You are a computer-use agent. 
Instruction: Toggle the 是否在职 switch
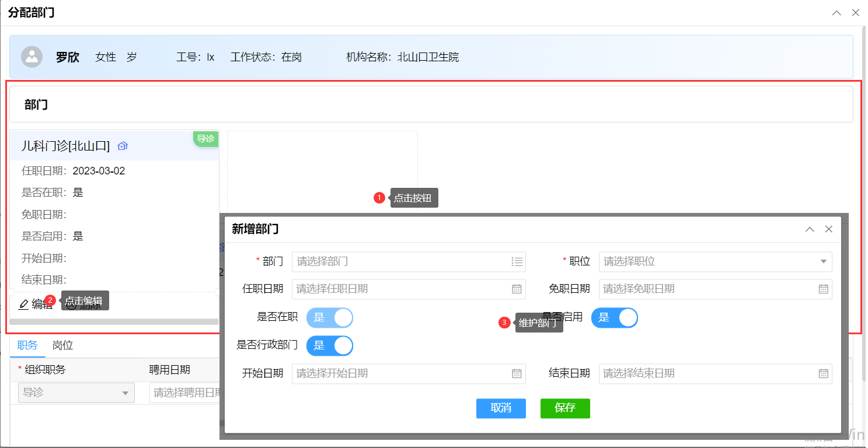[330, 318]
